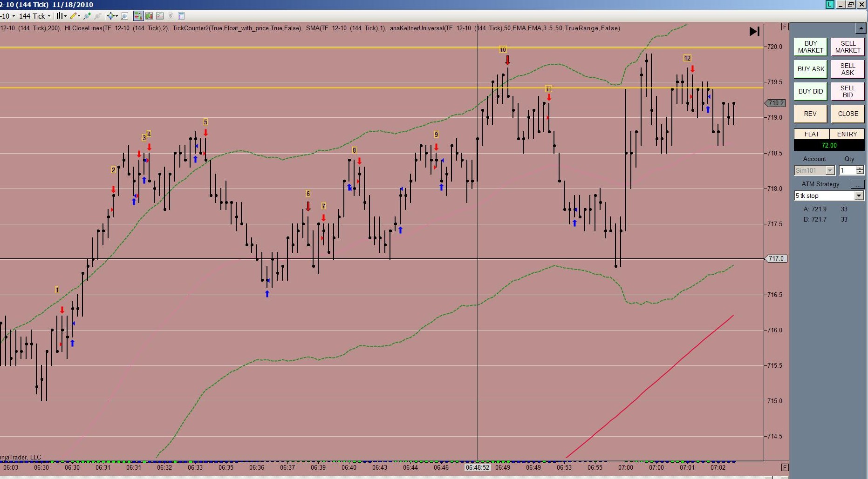Toggle the Chart Trader panel icon

pyautogui.click(x=138, y=16)
